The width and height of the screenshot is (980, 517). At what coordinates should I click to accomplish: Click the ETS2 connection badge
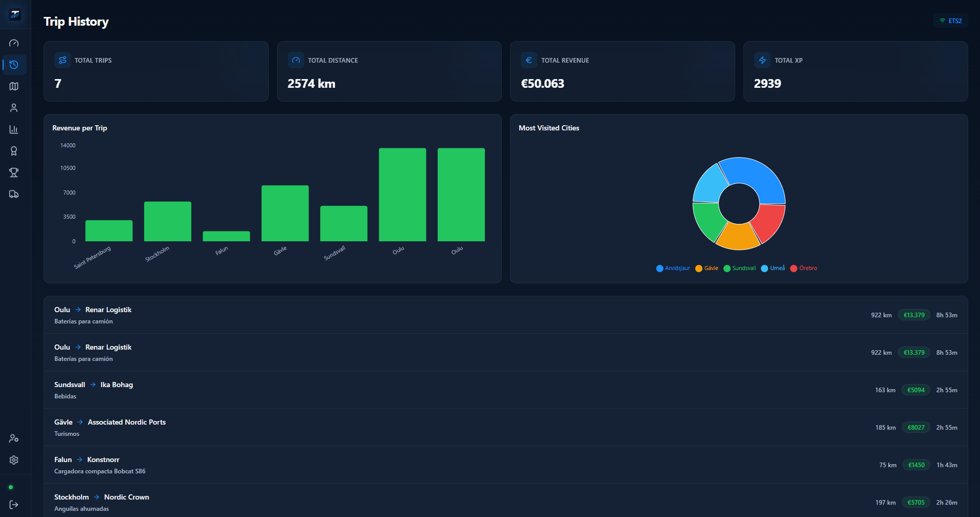(950, 21)
